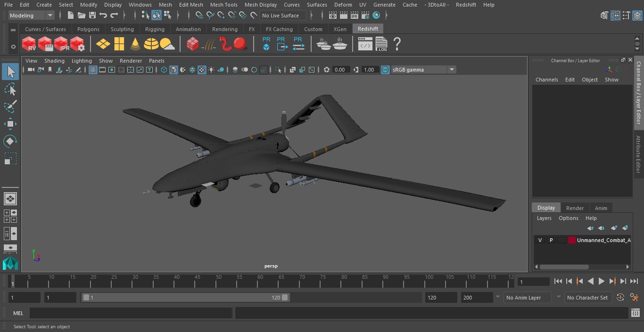Click frame 60 on the timeline
Image resolution: width=644 pixels, height=332 pixels.
(x=260, y=282)
